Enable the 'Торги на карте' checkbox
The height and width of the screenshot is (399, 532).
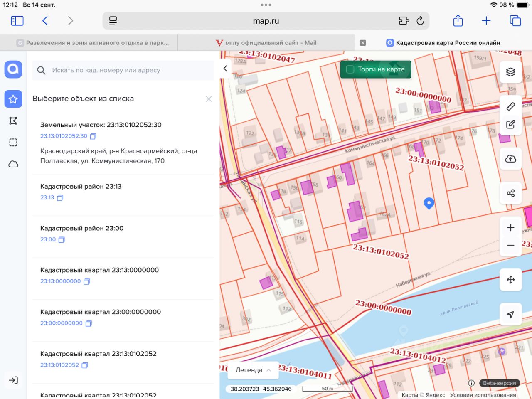(350, 69)
